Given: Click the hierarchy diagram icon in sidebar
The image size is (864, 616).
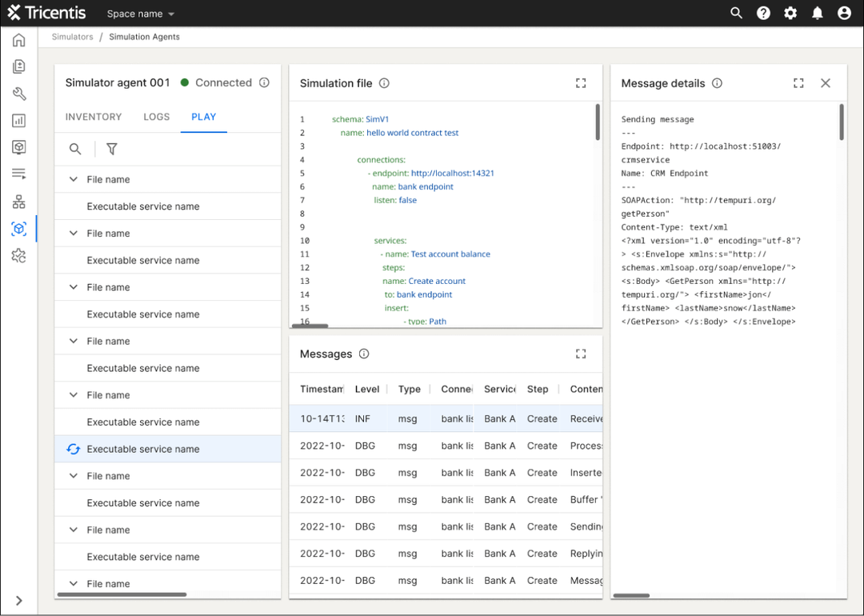Looking at the screenshot, I should [x=18, y=201].
